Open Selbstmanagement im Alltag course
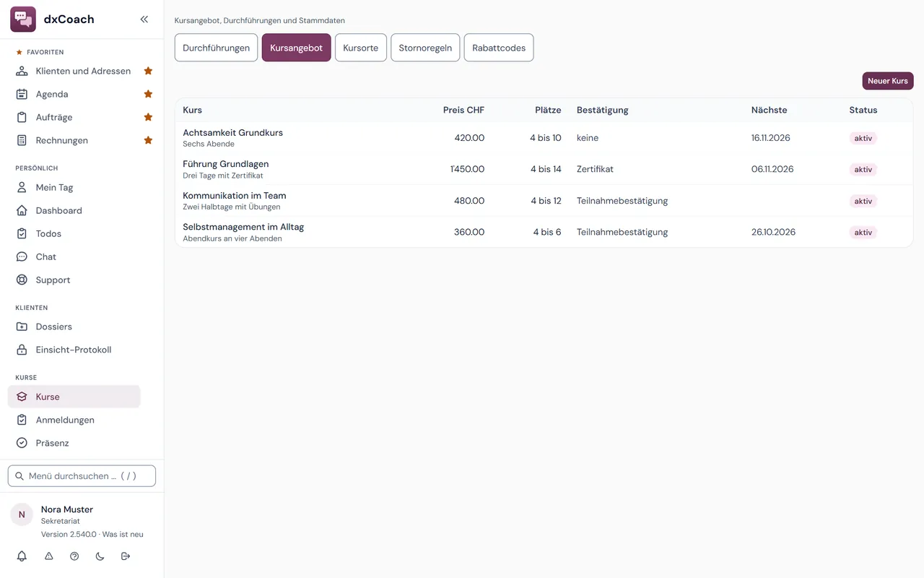 tap(544, 232)
